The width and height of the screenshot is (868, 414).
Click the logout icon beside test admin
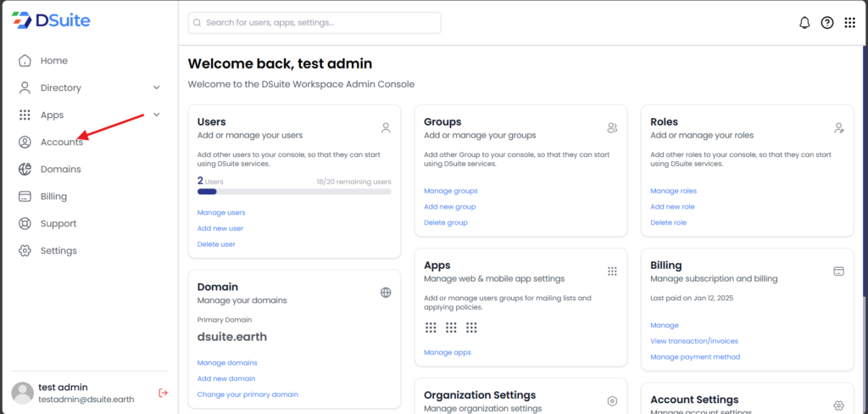click(164, 392)
